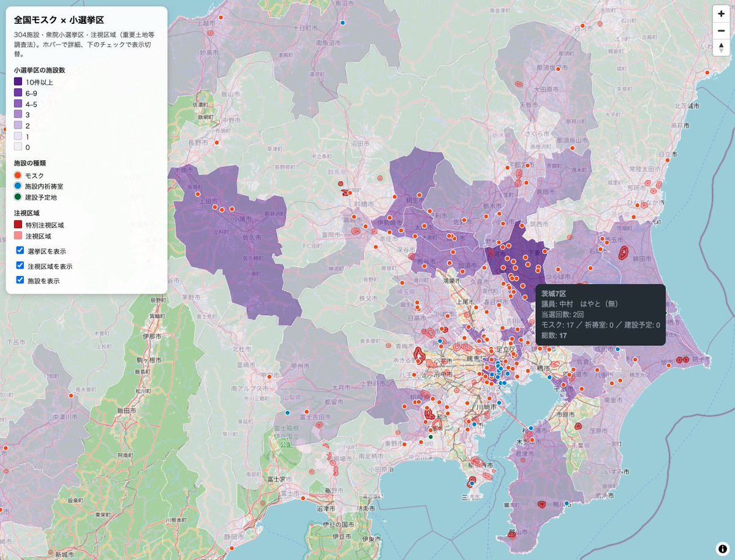Select the legend swatch labeled 2
The height and width of the screenshot is (560, 735).
[18, 125]
